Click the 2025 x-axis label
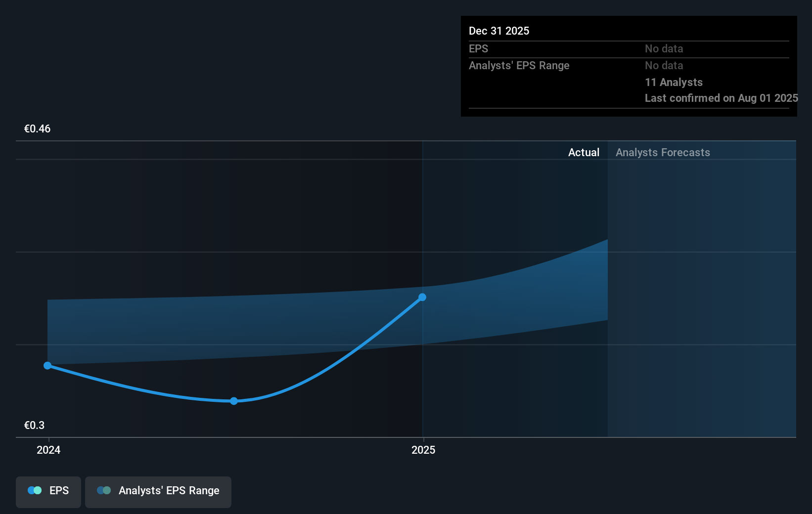 [x=423, y=450]
